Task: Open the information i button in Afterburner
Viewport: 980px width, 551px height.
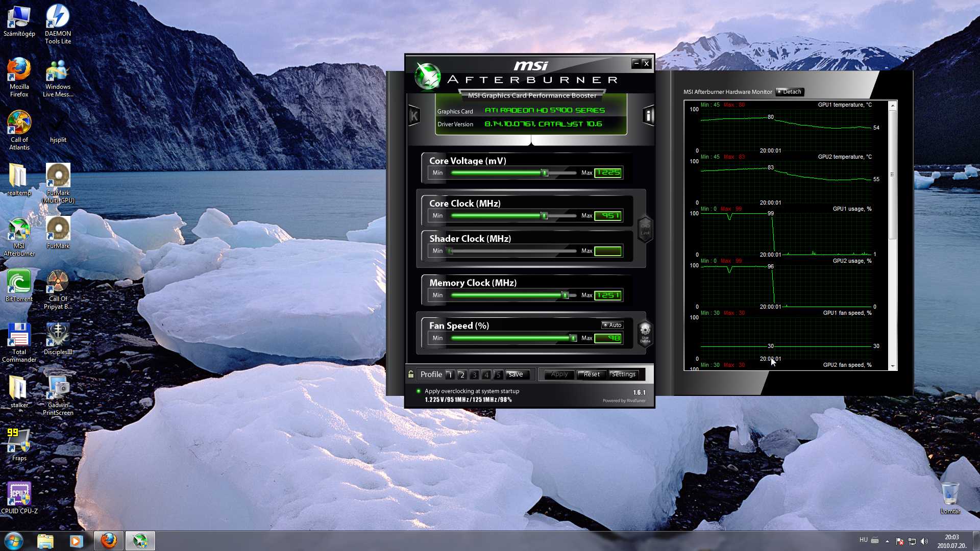Action: coord(648,116)
